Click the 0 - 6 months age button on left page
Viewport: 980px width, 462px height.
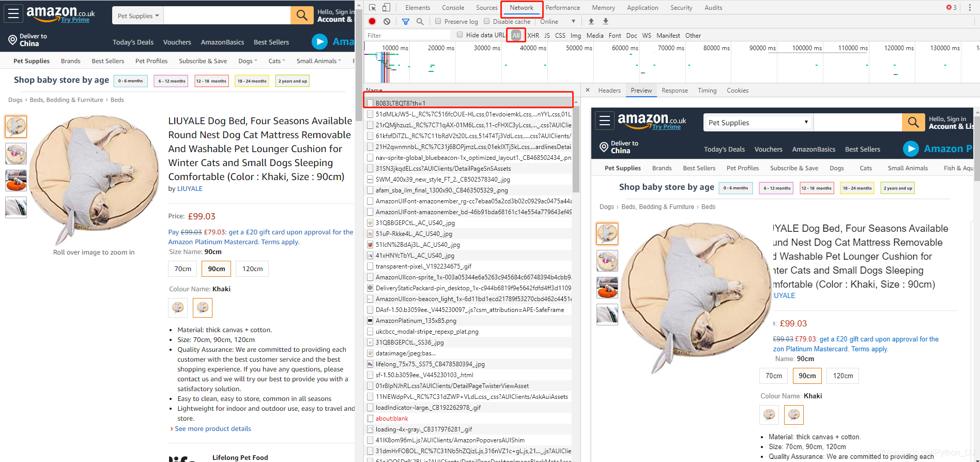coord(130,81)
